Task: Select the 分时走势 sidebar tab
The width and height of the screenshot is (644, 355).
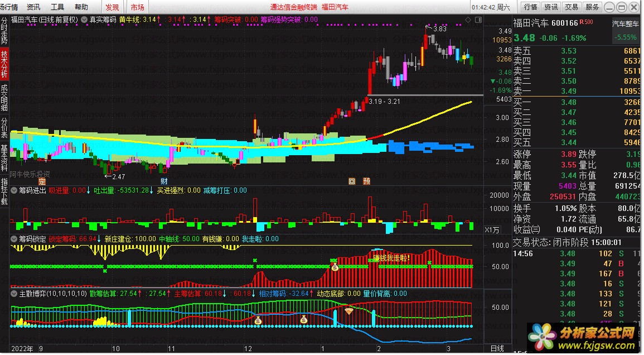Action: pos(4,31)
